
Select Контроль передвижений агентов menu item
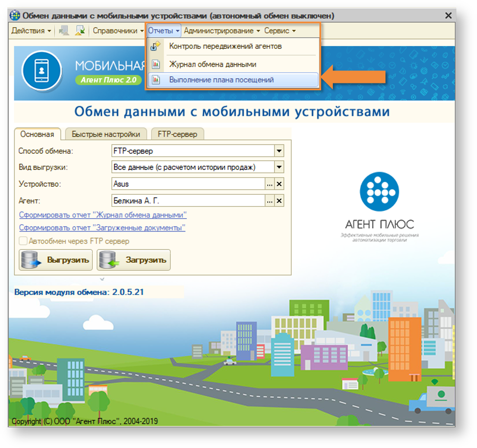[233, 46]
